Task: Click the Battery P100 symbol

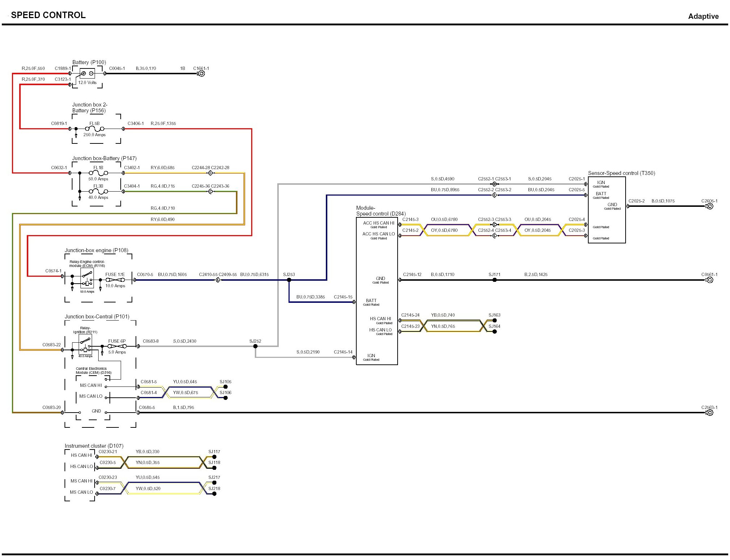Action: [87, 74]
